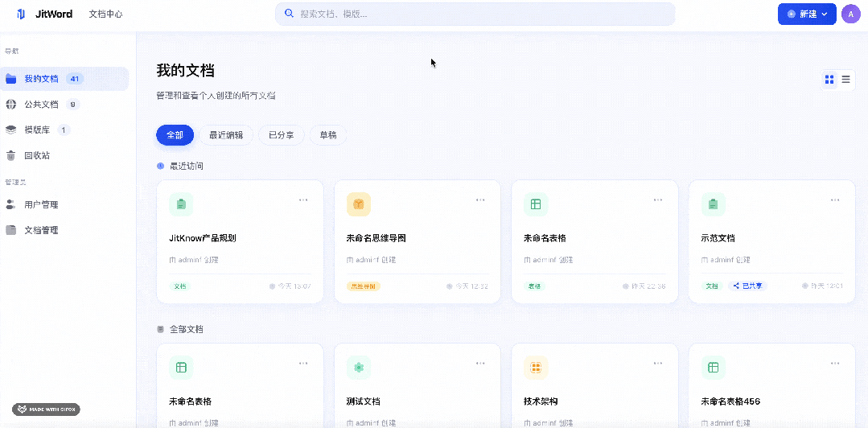
Task: Open 文档管理 in sidebar
Action: [64, 230]
